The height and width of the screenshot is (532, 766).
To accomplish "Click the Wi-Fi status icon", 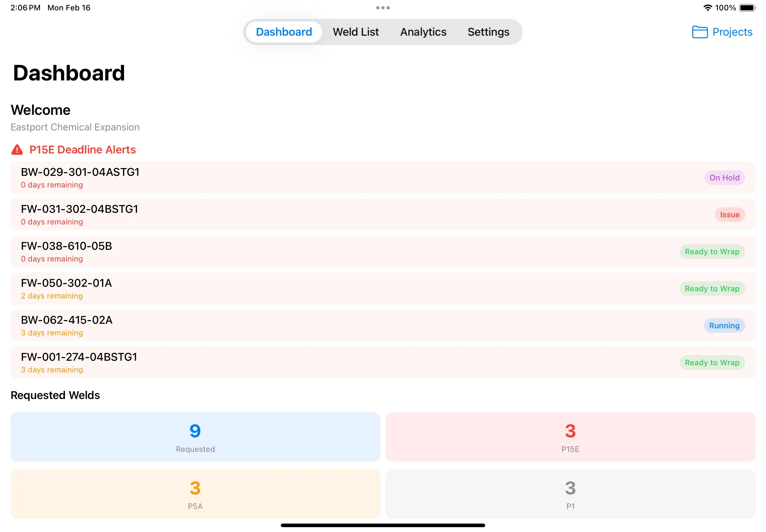I will click(x=707, y=7).
